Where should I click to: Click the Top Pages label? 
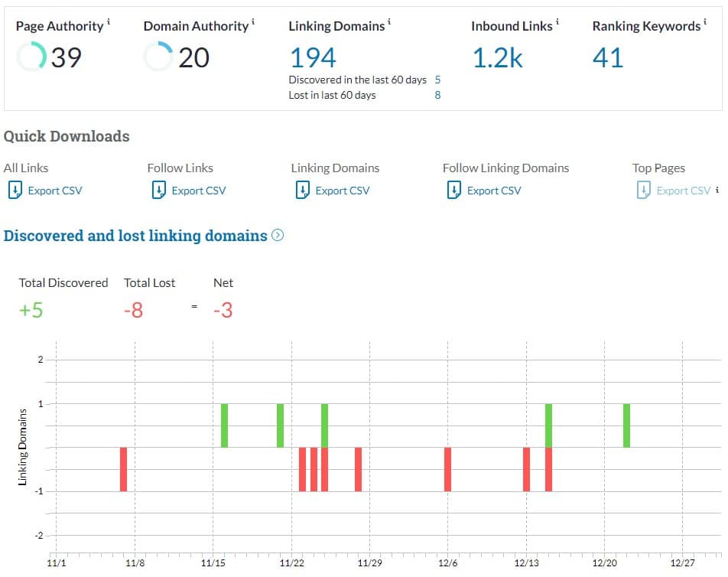(658, 168)
